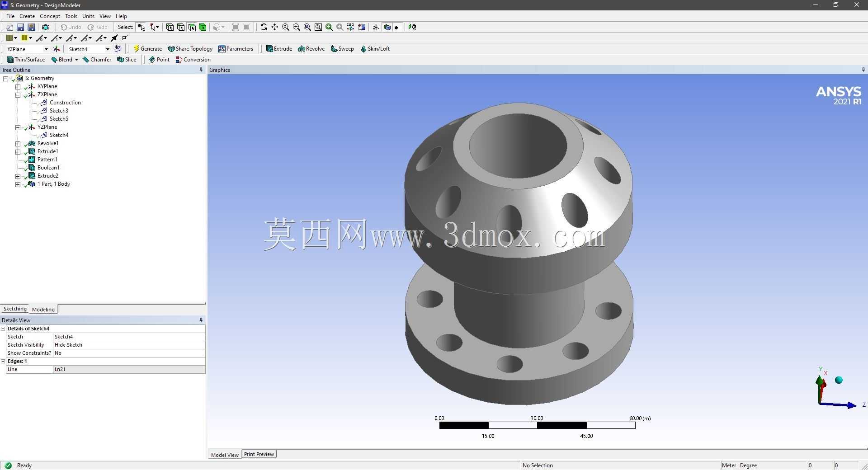Click the Sweep tool
The image size is (868, 470).
coord(342,49)
